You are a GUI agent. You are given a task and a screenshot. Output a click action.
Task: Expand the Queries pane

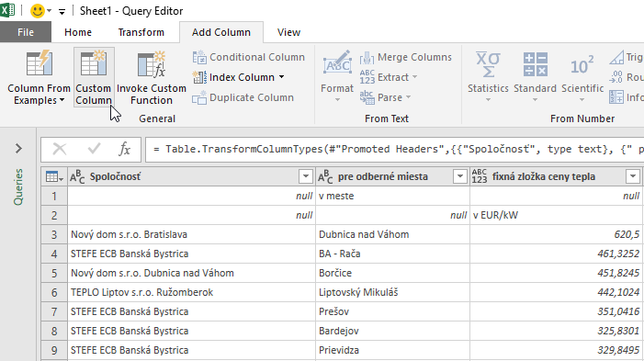18,148
